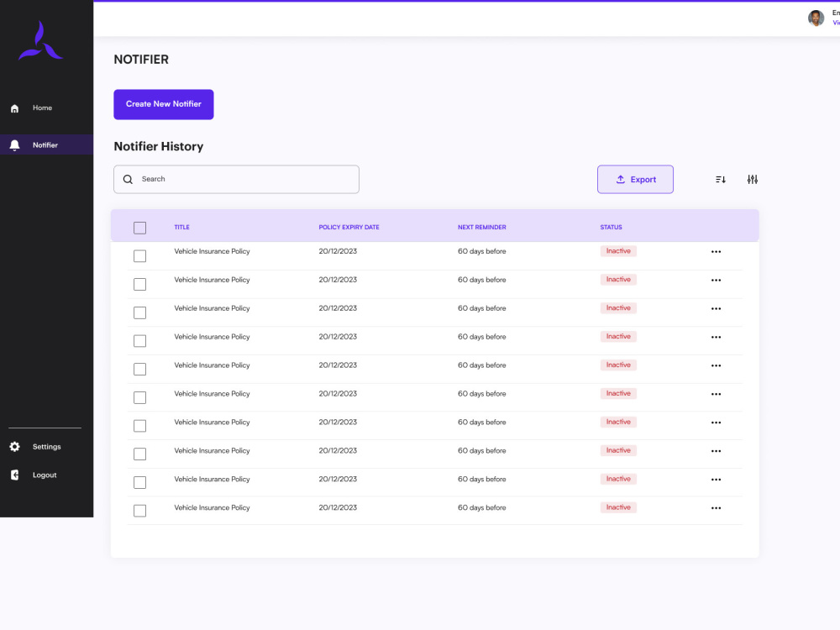Screen dimensions: 840x630
Task: Open Settings from the sidebar
Action: click(46, 447)
